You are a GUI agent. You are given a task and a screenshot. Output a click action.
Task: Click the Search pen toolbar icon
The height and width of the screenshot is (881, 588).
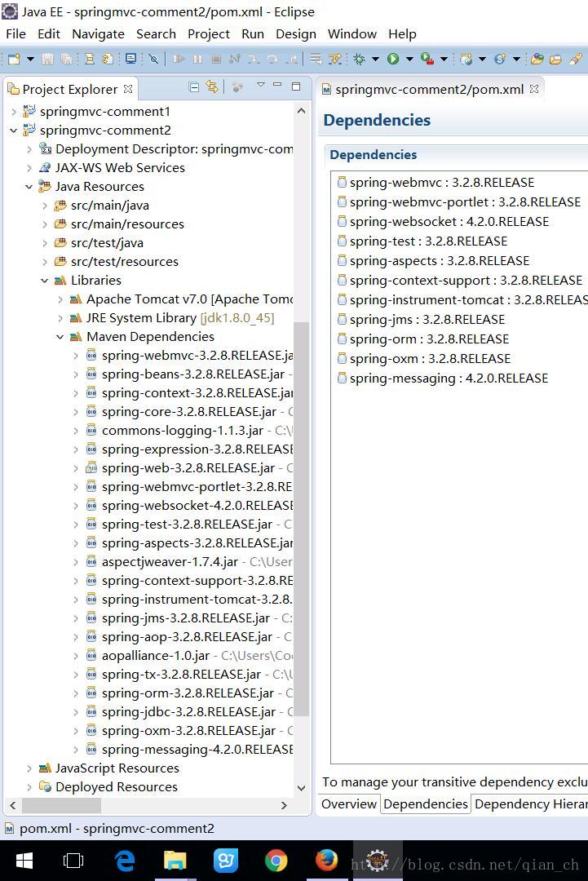pyautogui.click(x=575, y=59)
